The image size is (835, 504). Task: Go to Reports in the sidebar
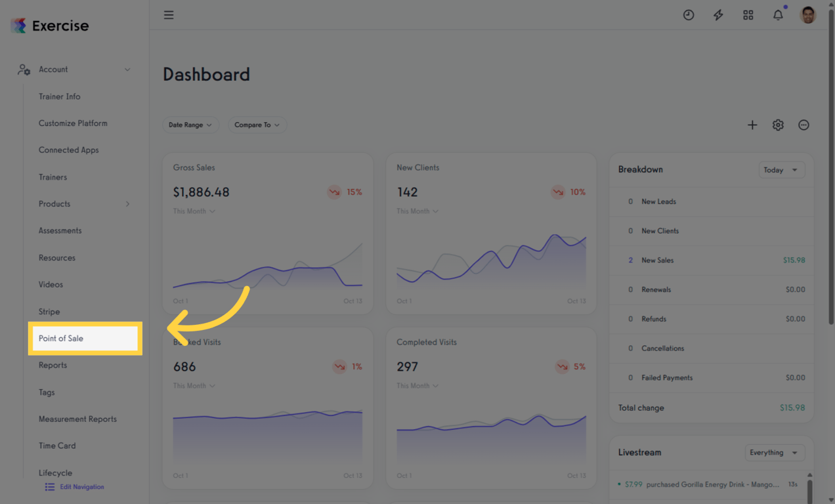pos(53,366)
